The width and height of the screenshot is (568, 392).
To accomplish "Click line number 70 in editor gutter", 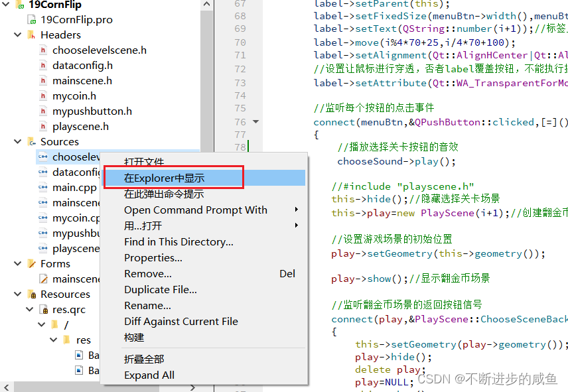I will [x=240, y=42].
